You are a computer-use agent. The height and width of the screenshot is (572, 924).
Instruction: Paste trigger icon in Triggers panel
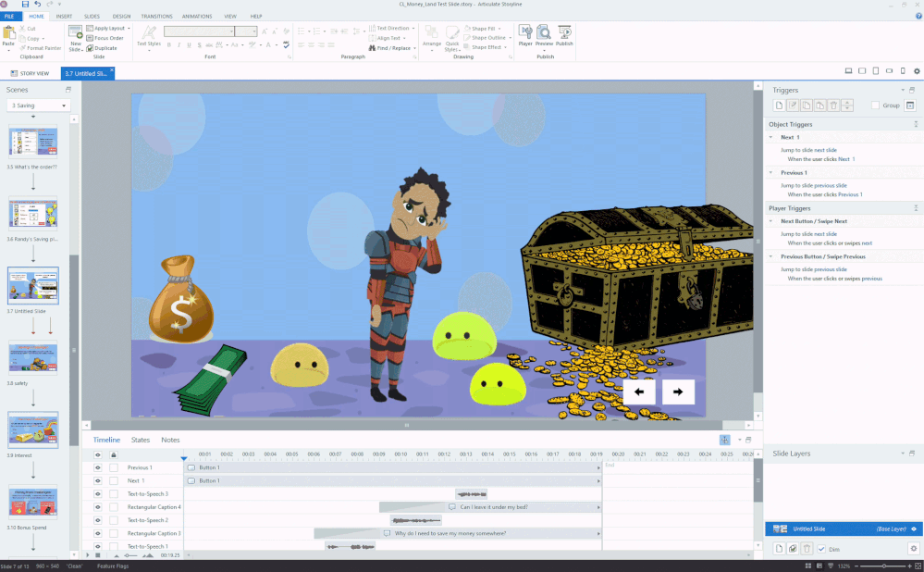pyautogui.click(x=819, y=106)
